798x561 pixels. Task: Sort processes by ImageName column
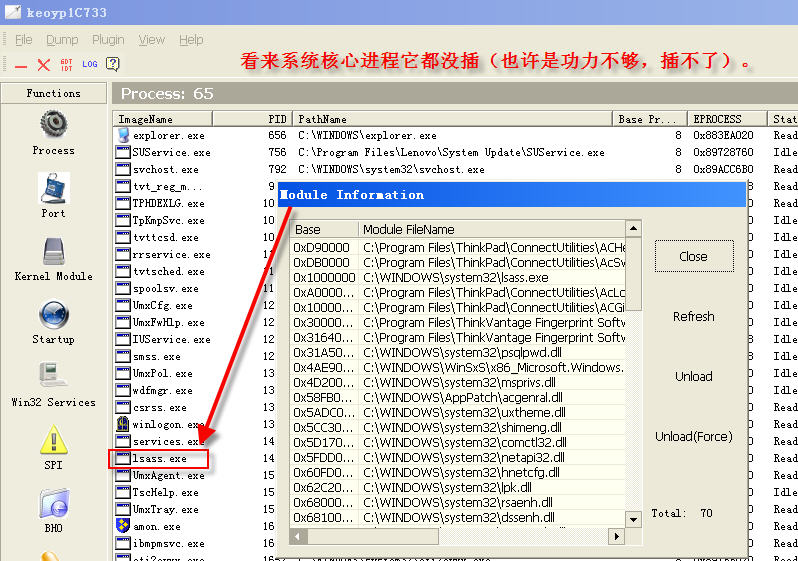point(162,119)
